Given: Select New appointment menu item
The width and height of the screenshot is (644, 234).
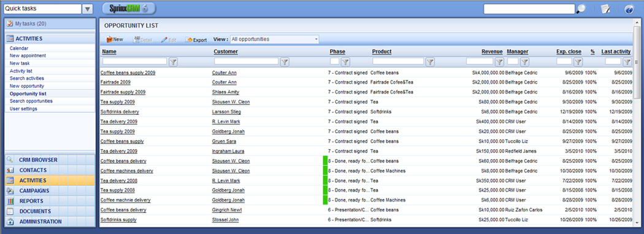Looking at the screenshot, I should coord(28,55).
